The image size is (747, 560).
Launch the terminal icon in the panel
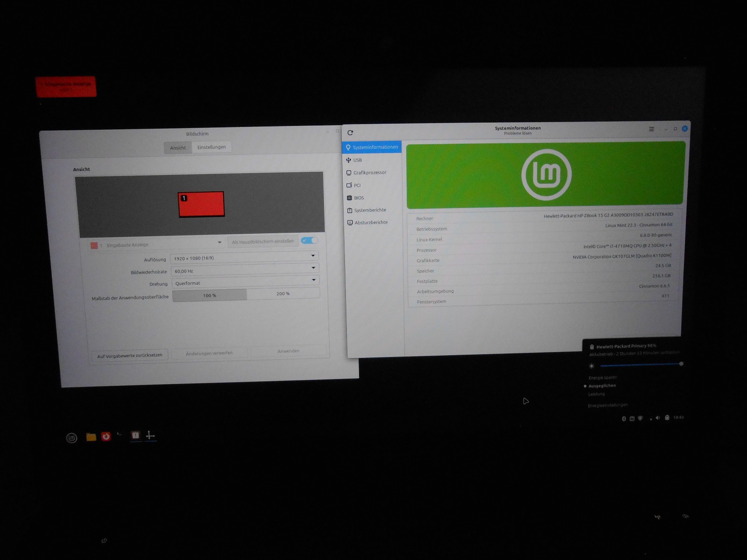[120, 434]
